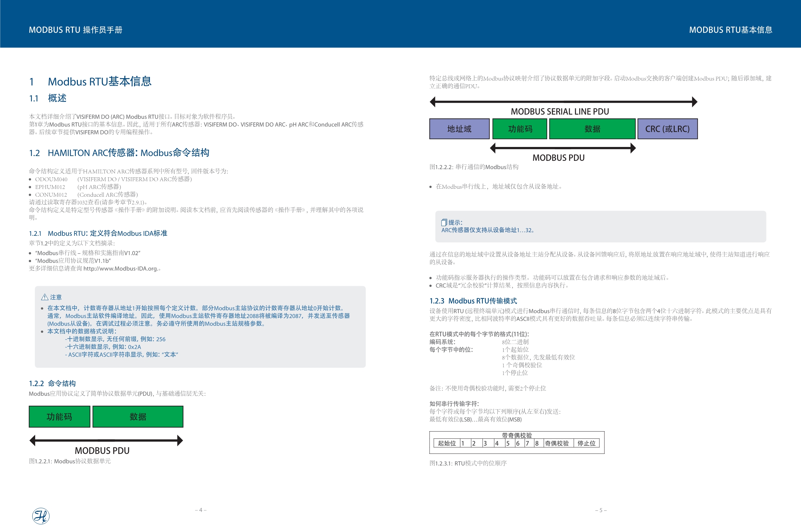Click 数据 box in serial line PDU diagram
This screenshot has height=532, width=801.
(592, 129)
